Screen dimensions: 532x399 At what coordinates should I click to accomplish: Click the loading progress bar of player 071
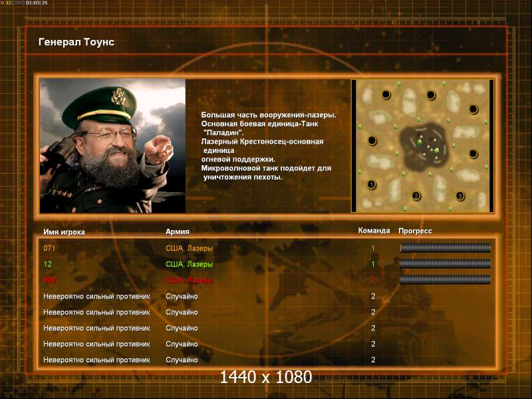point(445,248)
